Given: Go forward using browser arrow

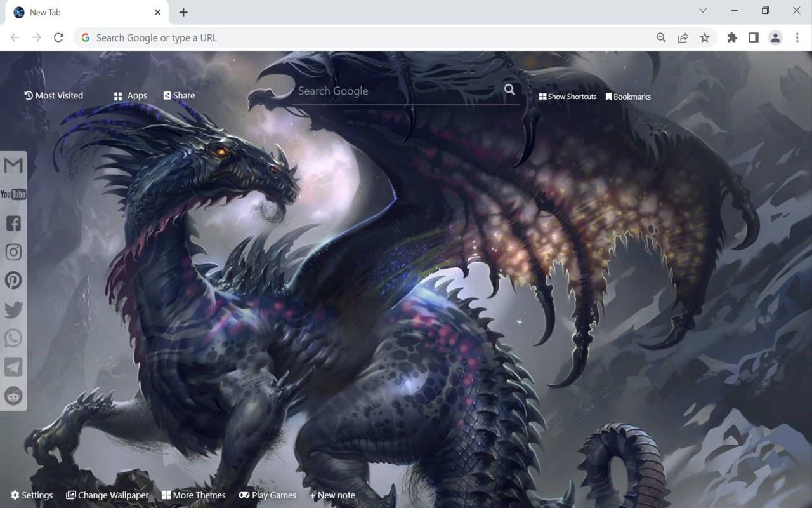Looking at the screenshot, I should click(37, 37).
